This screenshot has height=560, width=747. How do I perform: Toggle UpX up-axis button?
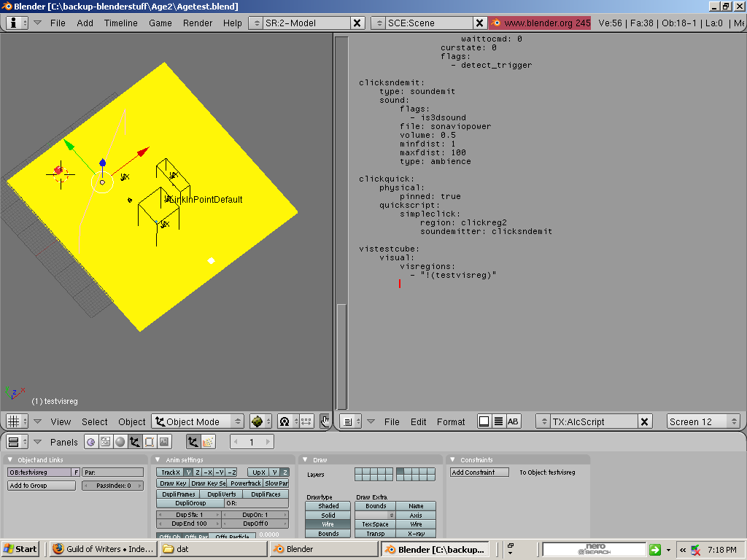pyautogui.click(x=259, y=472)
